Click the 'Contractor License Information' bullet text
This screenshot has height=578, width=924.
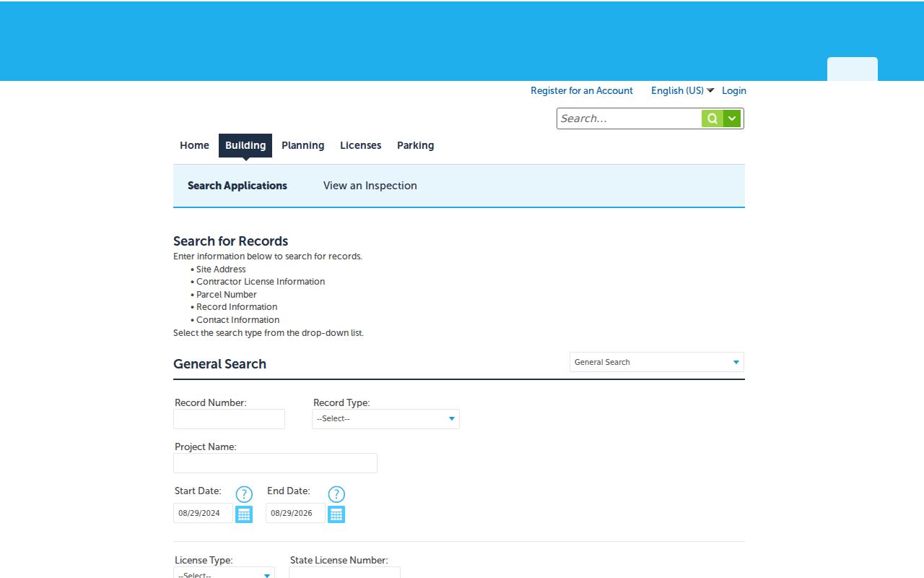coord(261,282)
